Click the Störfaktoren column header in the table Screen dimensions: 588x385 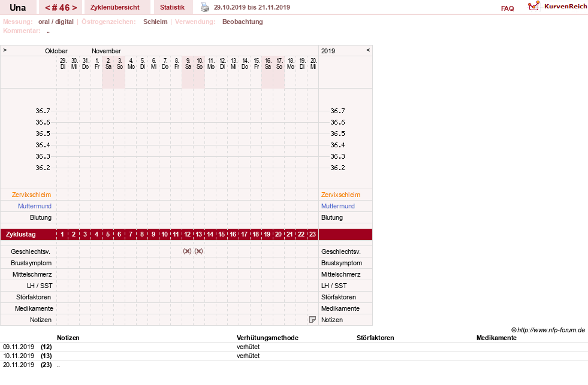(x=375, y=338)
